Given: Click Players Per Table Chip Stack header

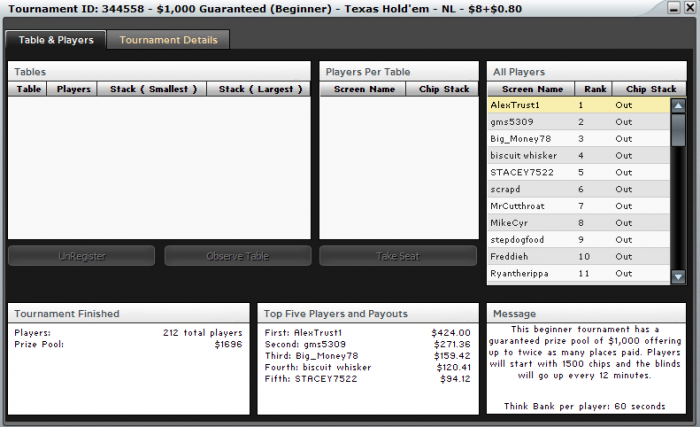Looking at the screenshot, I should (443, 89).
